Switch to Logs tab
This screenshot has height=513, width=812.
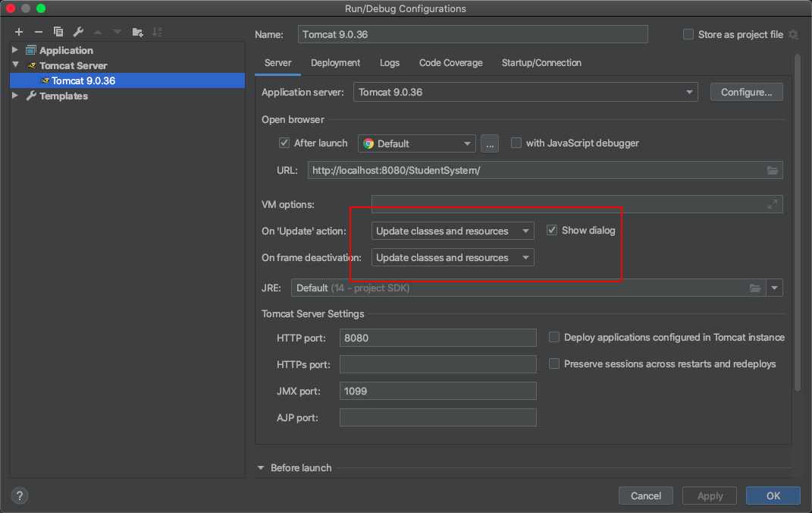pos(390,63)
